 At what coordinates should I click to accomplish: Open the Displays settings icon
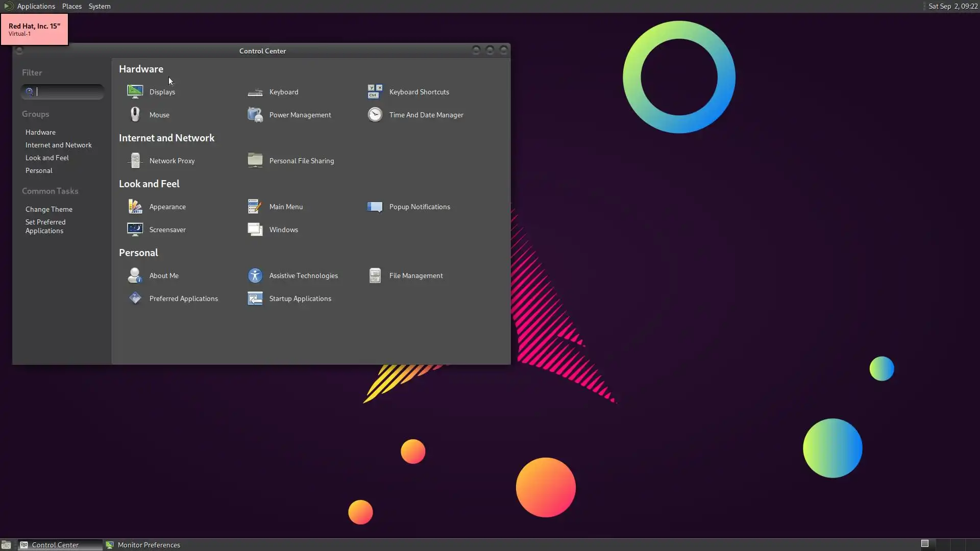pyautogui.click(x=135, y=92)
